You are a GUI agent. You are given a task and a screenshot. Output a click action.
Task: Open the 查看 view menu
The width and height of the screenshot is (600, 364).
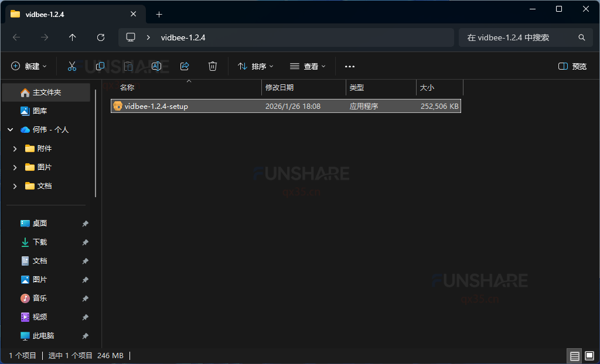(308, 67)
